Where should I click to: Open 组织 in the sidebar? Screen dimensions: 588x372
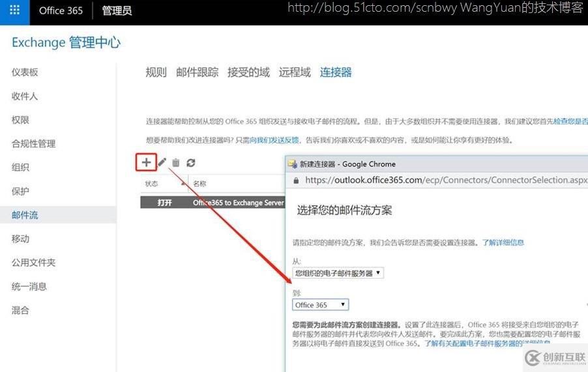20,167
